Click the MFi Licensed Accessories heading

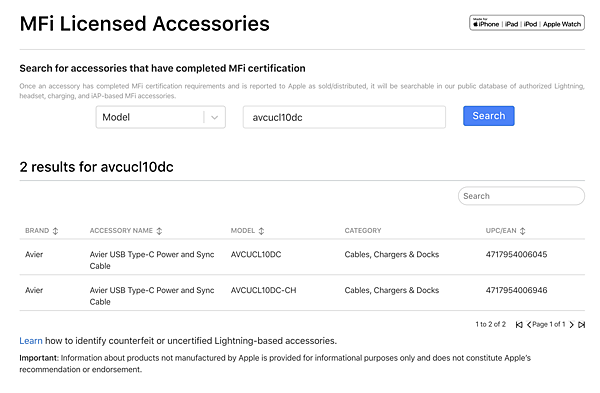[x=145, y=24]
